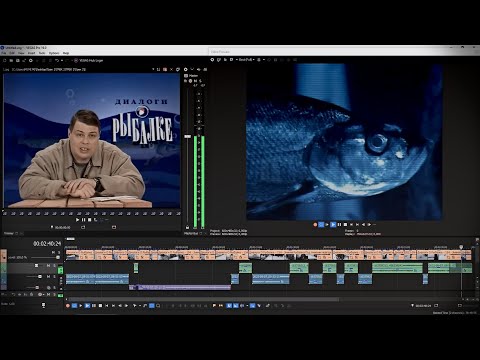
Task: Adjust Master Bus volume fader
Action: (188, 136)
